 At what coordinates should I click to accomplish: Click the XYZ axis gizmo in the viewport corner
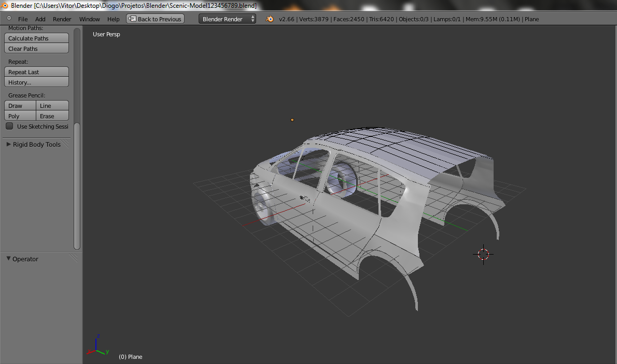coord(97,345)
